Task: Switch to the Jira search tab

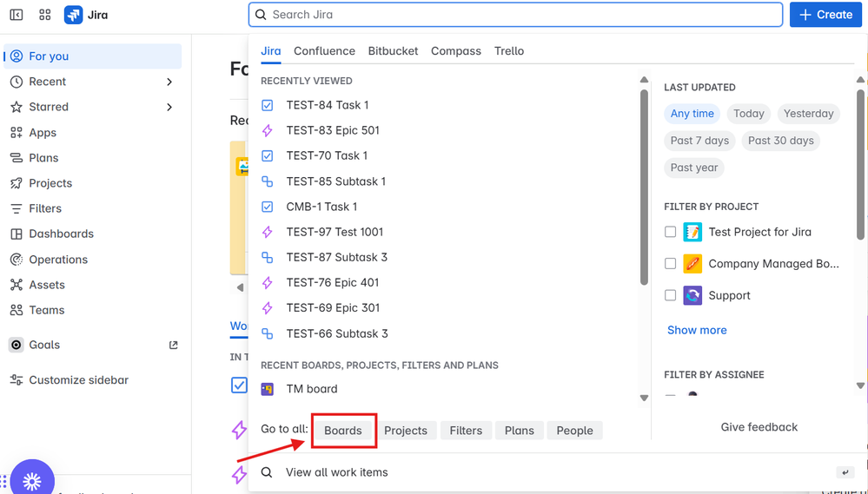Action: (x=271, y=51)
